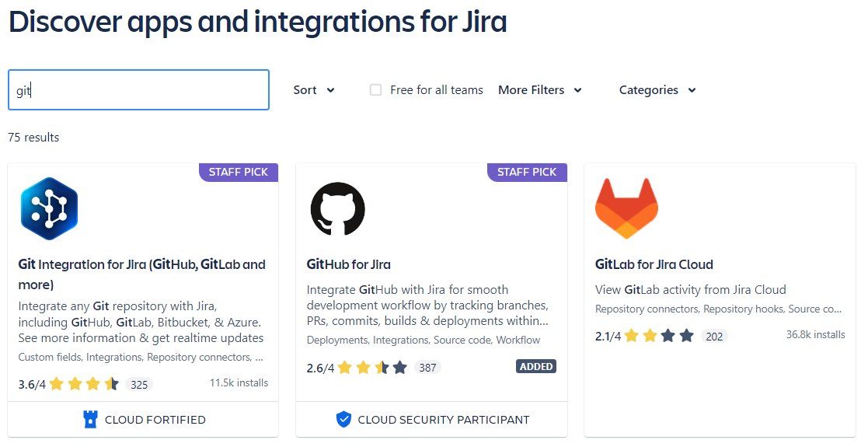Open the Categories dropdown
The image size is (868, 447).
coord(657,89)
